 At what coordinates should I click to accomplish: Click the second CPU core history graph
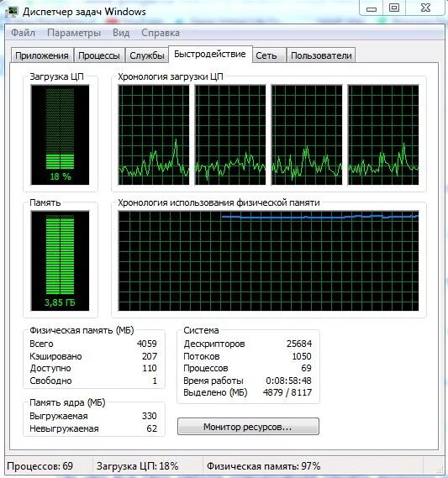tap(230, 134)
